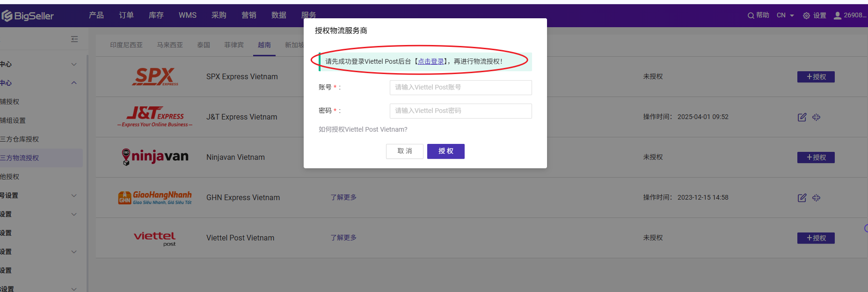Click the BigSeller logo
Image resolution: width=868 pixels, height=292 pixels.
pyautogui.click(x=28, y=16)
